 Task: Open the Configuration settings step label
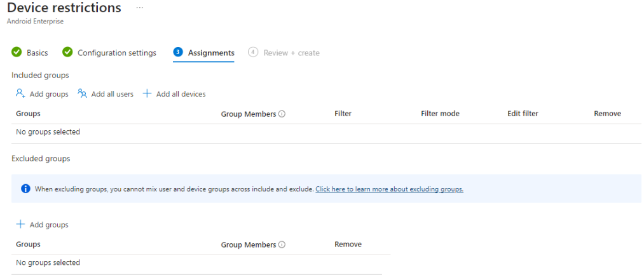click(116, 53)
